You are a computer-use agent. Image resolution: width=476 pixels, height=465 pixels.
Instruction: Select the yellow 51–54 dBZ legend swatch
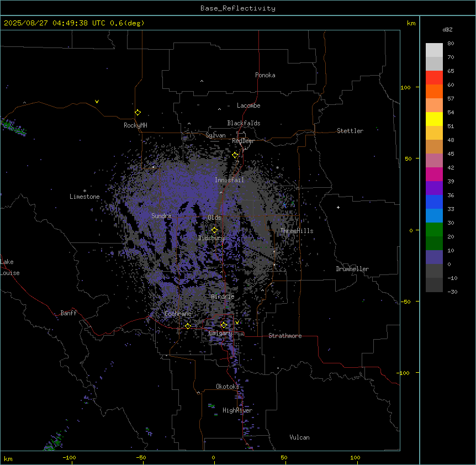[x=434, y=119]
